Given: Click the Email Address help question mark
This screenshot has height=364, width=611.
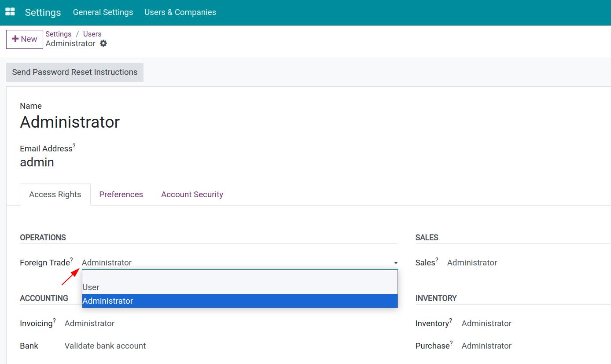Looking at the screenshot, I should [74, 146].
